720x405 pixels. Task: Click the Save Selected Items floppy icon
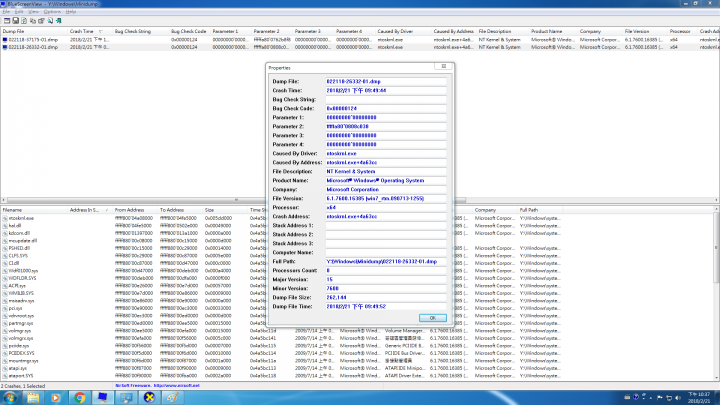point(16,21)
